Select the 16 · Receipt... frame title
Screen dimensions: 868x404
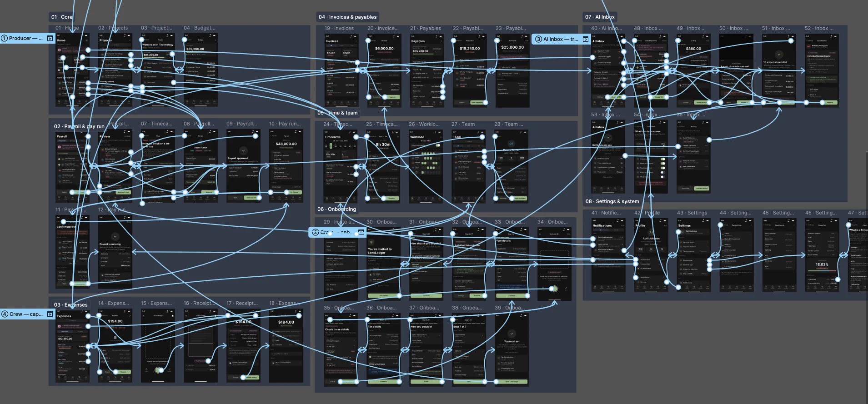point(200,303)
